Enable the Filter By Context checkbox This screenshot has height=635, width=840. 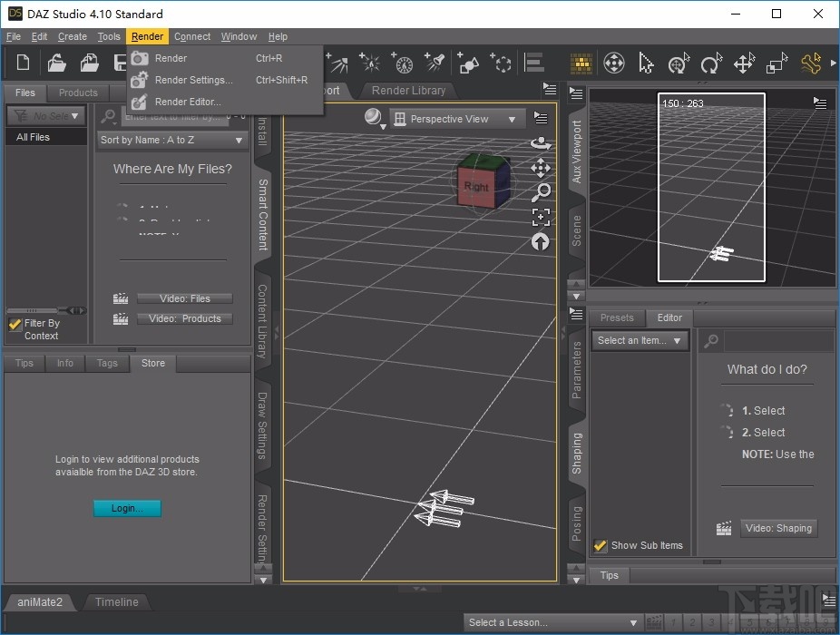point(15,322)
